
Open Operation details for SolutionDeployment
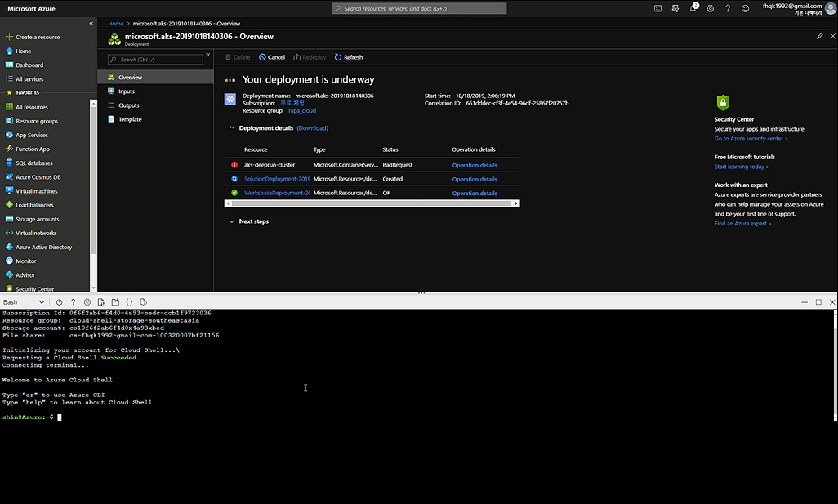pos(475,179)
